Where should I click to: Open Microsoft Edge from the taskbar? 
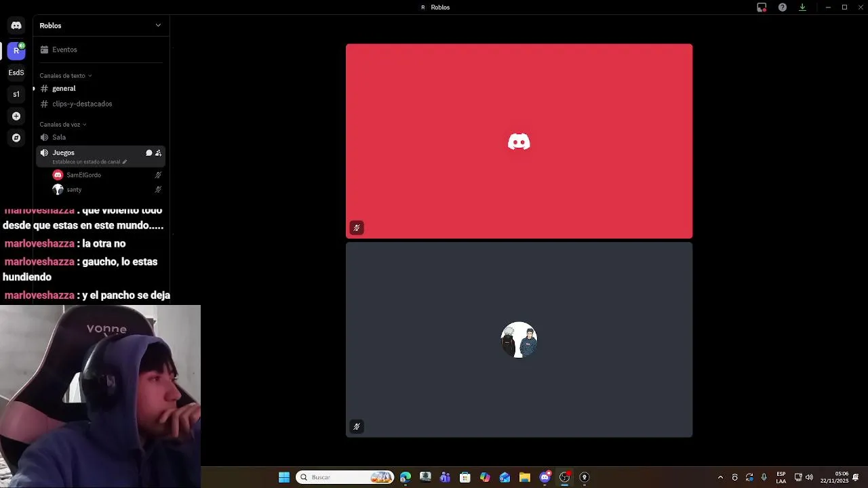[406, 477]
